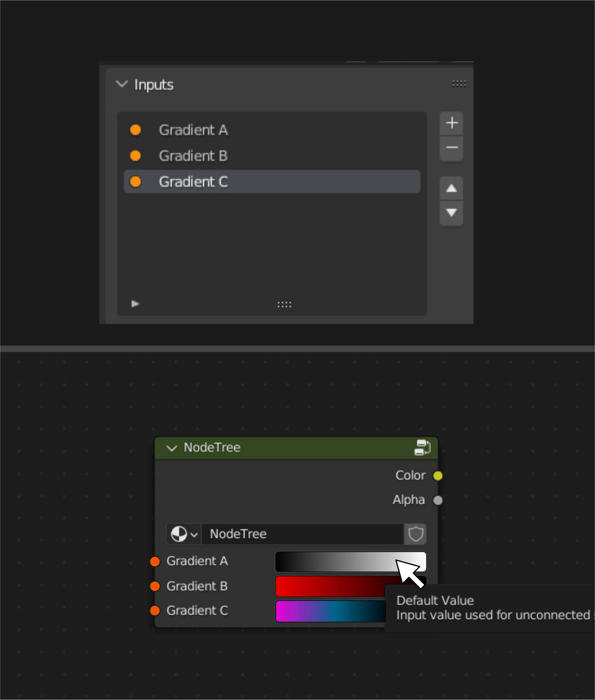Click the inputs list resize grip dots
The height and width of the screenshot is (700, 595).
(x=284, y=305)
